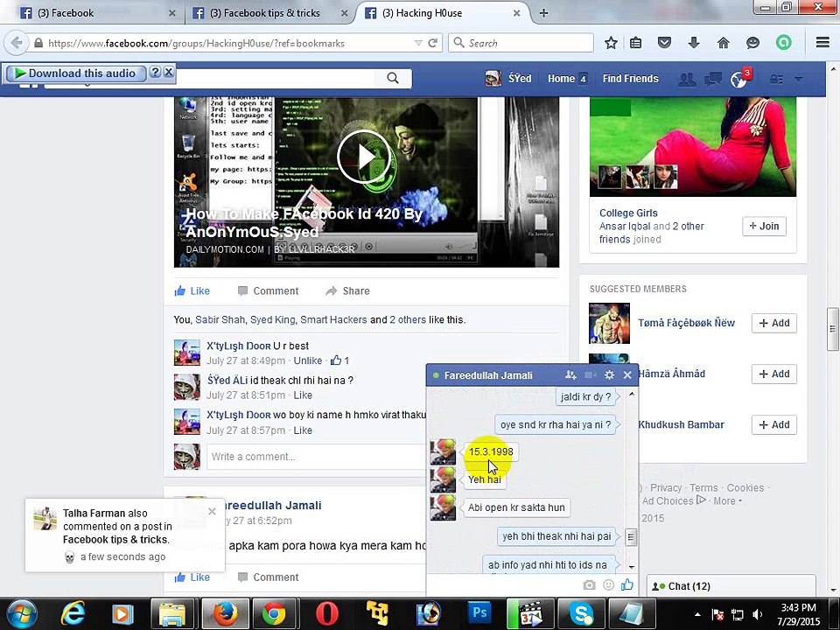Open Facebook account dropdown arrow
840x630 pixels.
pyautogui.click(x=798, y=80)
